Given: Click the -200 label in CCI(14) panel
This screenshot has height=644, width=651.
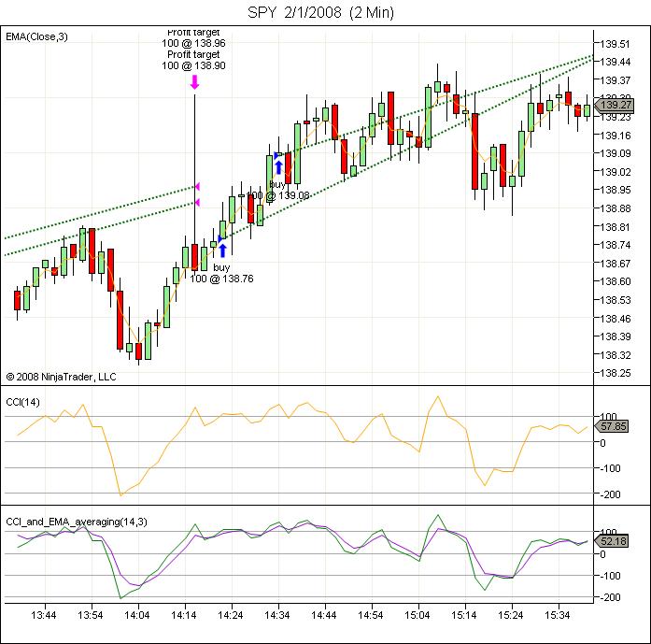Looking at the screenshot, I should 610,494.
